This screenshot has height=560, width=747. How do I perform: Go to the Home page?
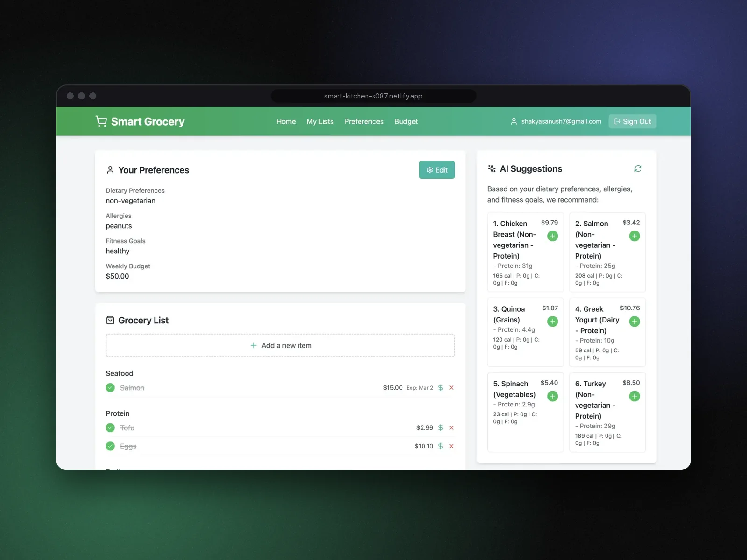pos(286,121)
